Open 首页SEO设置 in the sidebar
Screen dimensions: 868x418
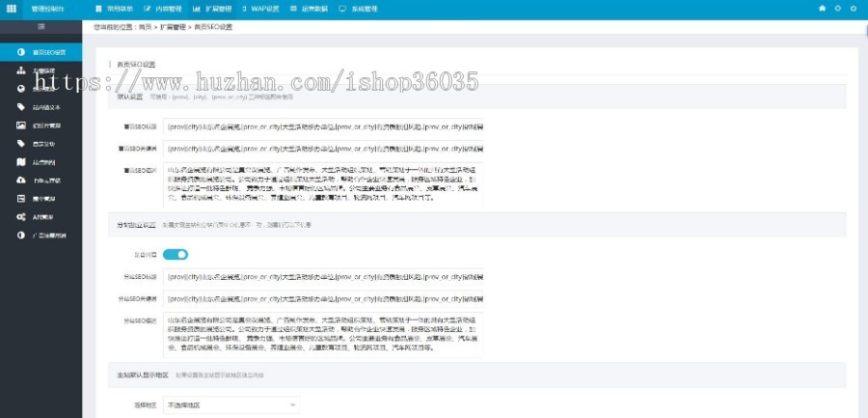(x=41, y=52)
